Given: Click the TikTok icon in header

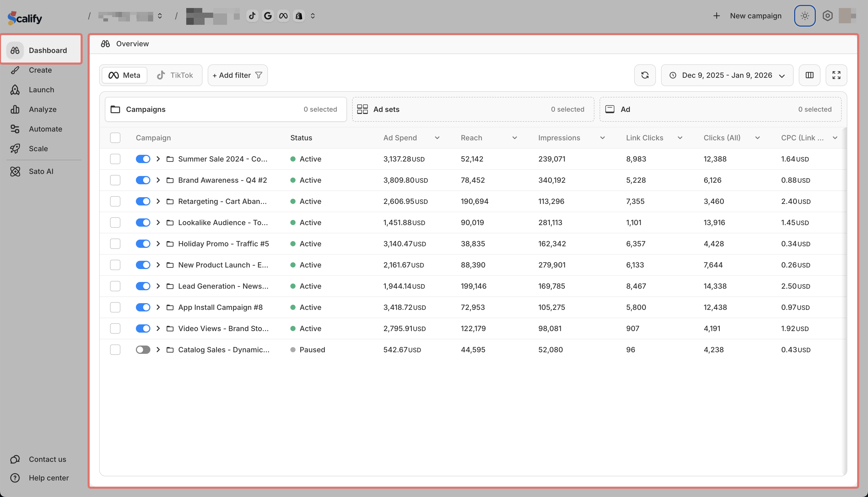Looking at the screenshot, I should click(252, 16).
